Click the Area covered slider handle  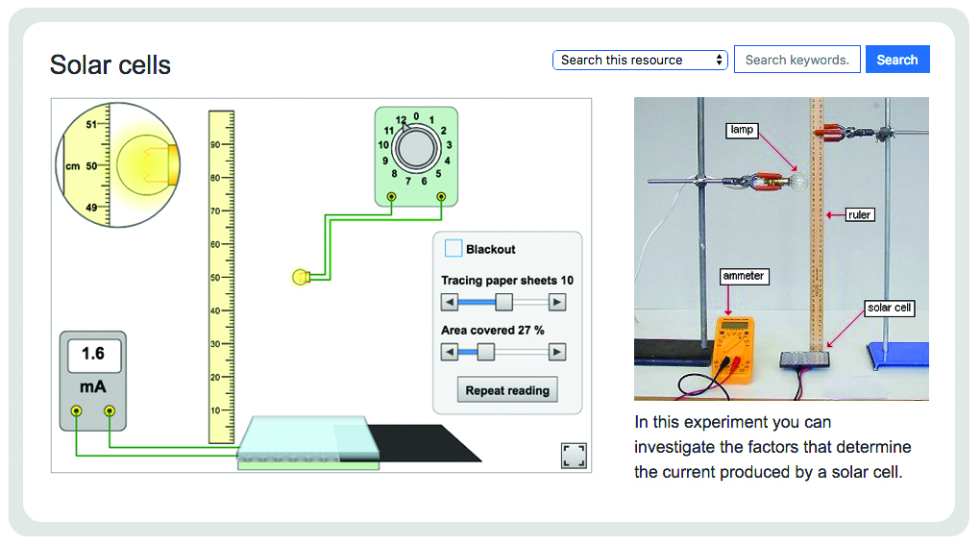point(485,352)
